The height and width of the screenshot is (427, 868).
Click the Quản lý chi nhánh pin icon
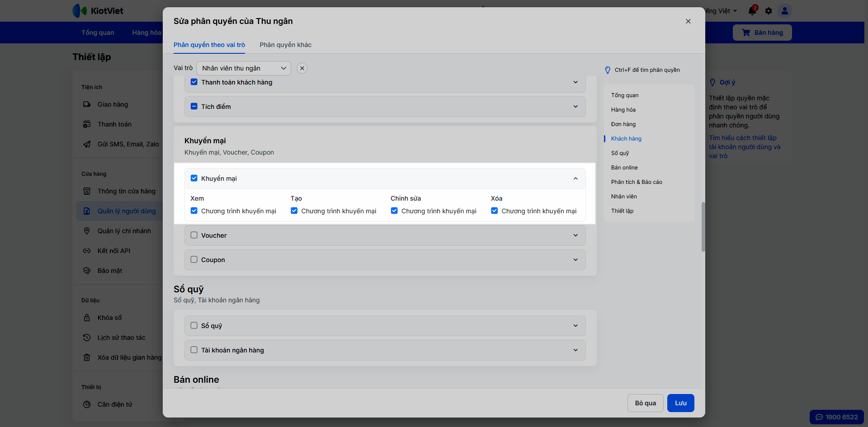tap(87, 231)
